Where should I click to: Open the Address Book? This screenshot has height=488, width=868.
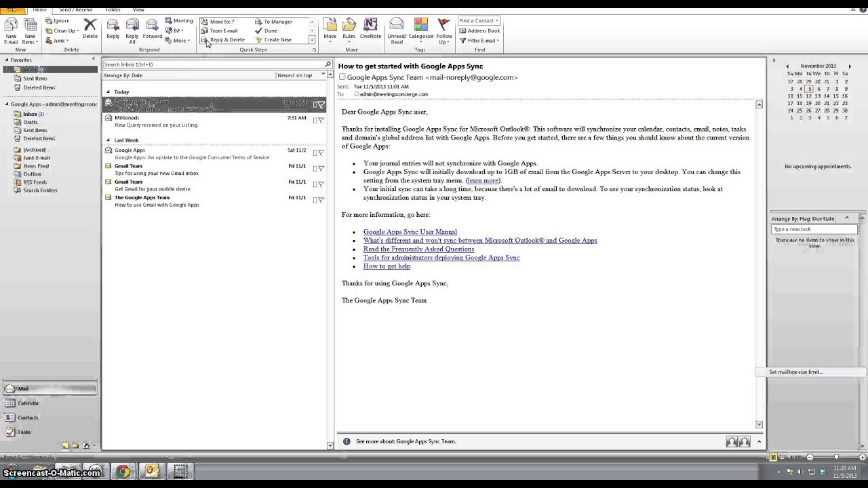pyautogui.click(x=479, y=30)
